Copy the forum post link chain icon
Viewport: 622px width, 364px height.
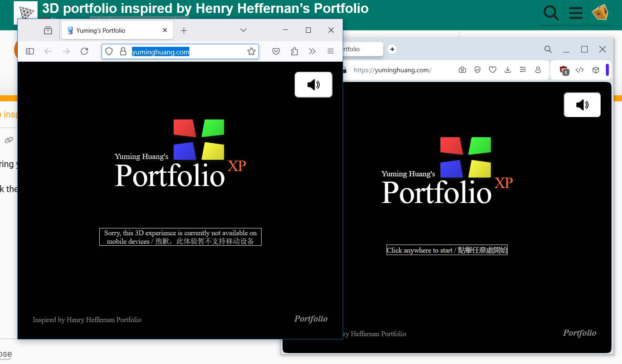point(8,140)
